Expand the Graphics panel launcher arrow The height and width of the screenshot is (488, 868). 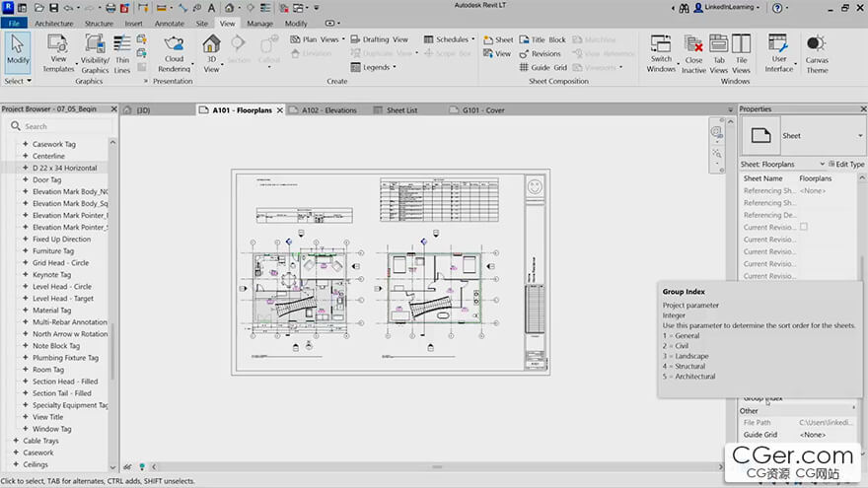pyautogui.click(x=146, y=81)
